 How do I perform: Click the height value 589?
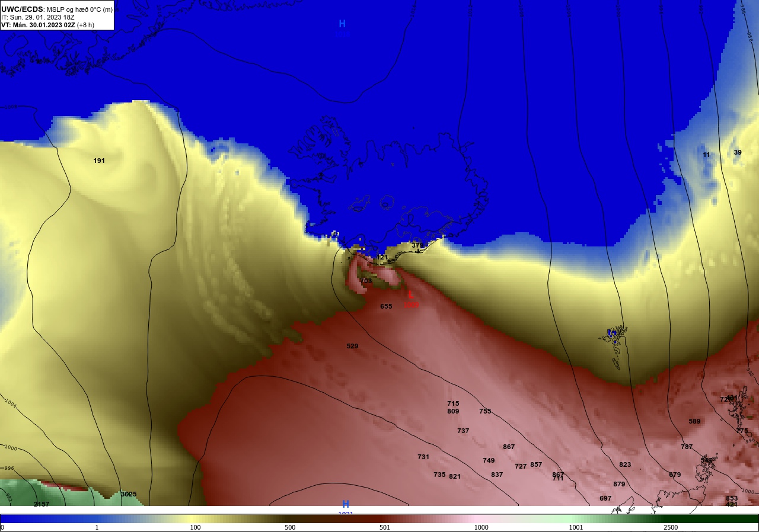click(694, 421)
